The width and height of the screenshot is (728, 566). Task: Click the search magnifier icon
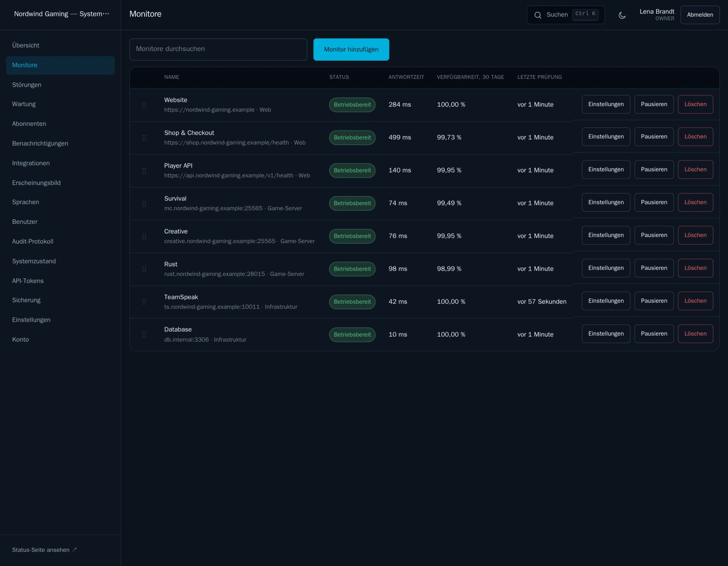click(538, 15)
